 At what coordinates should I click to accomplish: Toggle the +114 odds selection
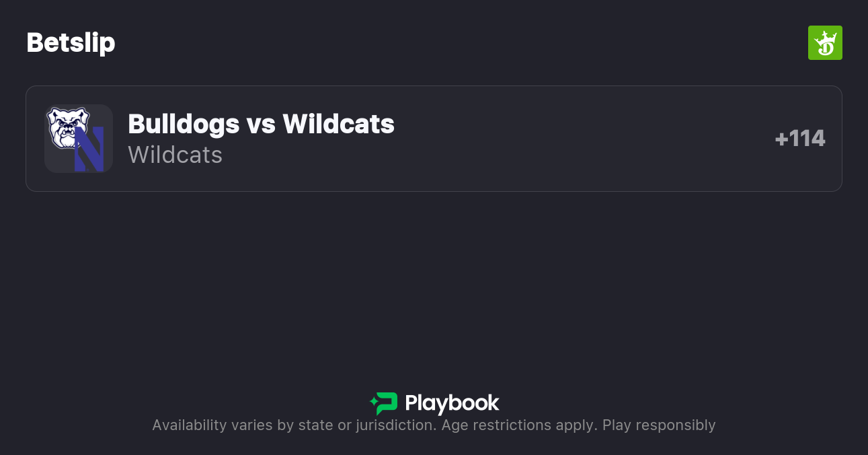click(x=800, y=138)
